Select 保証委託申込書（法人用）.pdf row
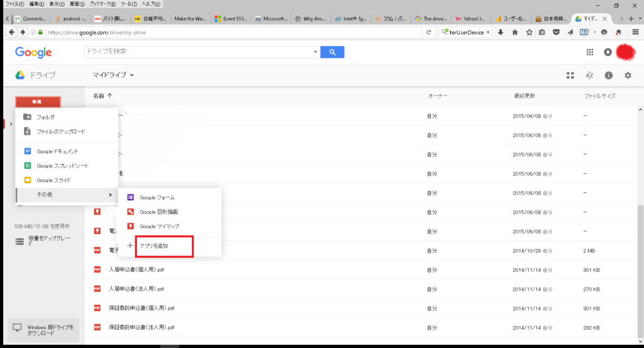The image size is (644, 348). pyautogui.click(x=362, y=327)
